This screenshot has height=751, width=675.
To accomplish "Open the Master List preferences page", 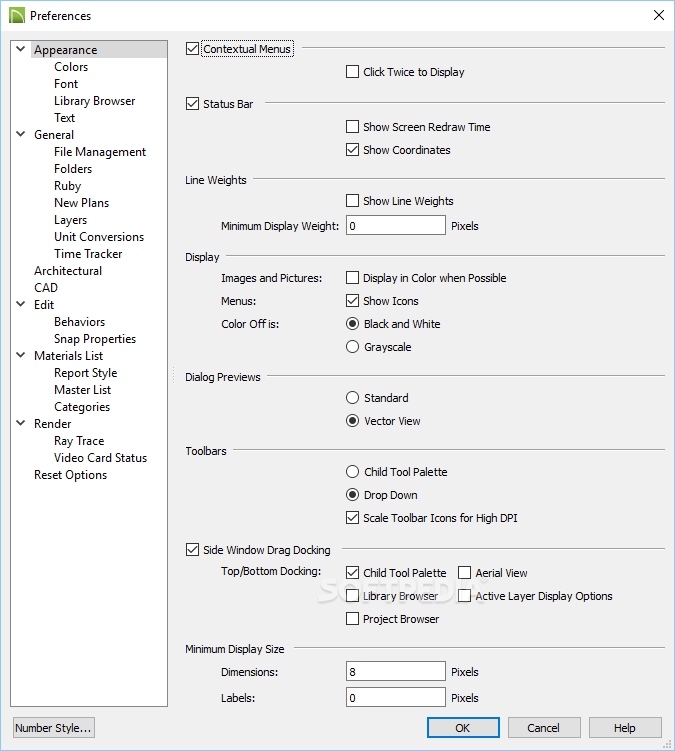I will 82,390.
